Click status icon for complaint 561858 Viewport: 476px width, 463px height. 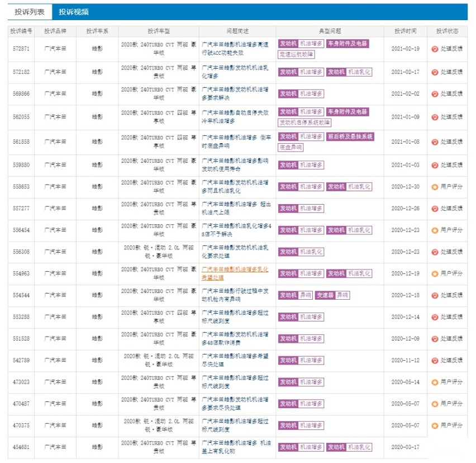pos(435,142)
